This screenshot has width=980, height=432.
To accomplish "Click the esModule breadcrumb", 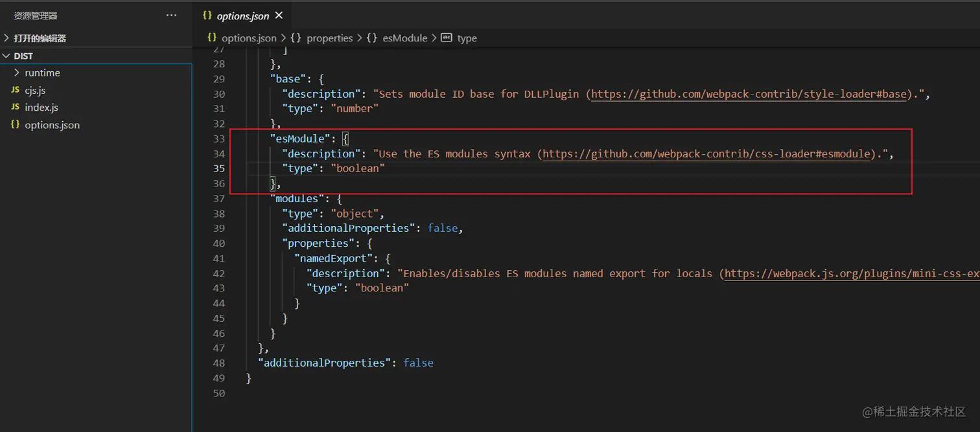I will [405, 38].
